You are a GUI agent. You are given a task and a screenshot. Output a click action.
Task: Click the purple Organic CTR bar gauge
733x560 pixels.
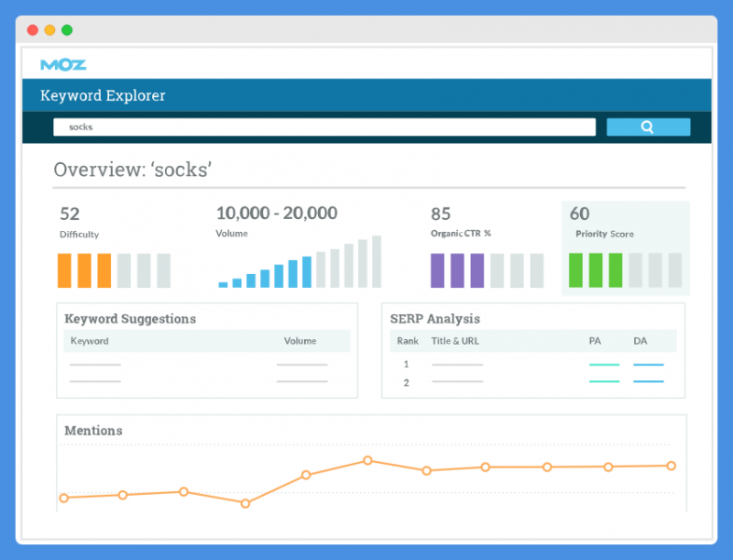tap(487, 270)
